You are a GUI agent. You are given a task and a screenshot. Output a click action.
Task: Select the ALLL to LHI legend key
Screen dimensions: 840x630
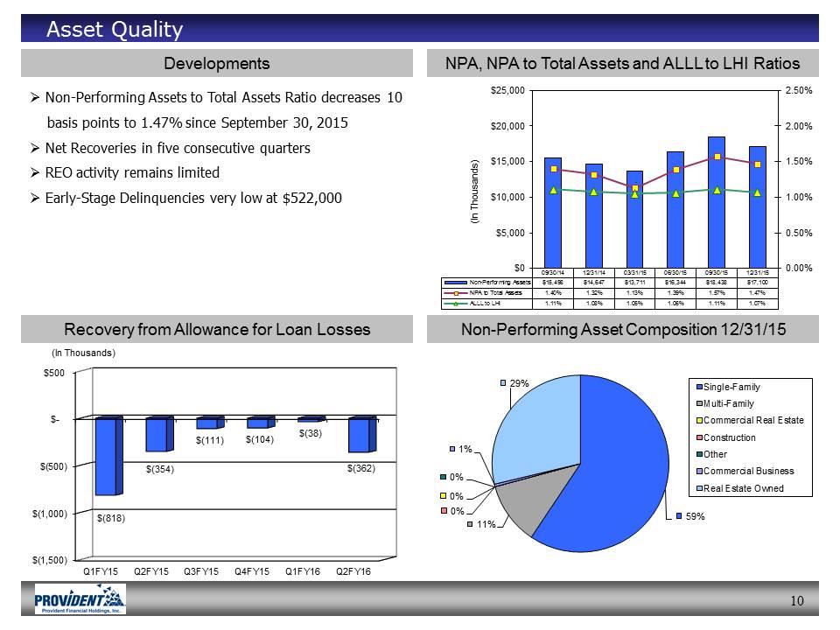456,304
